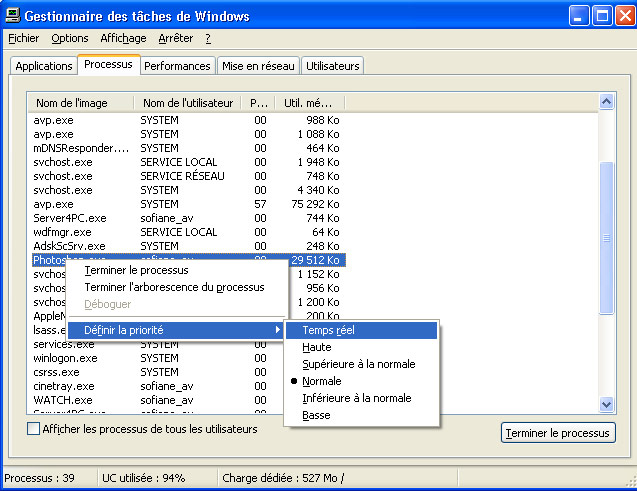Viewport: 637px width, 491px height.
Task: Maximize the Task Manager window
Action: coord(602,16)
